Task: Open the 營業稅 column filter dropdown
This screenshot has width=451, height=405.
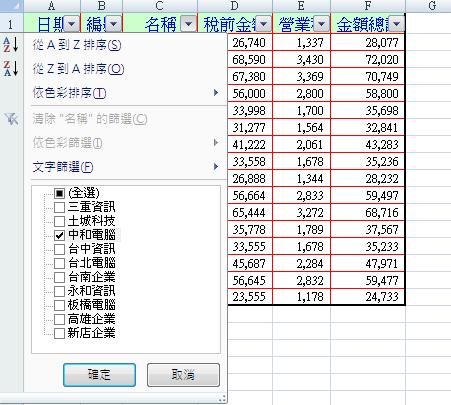Action: tap(321, 24)
